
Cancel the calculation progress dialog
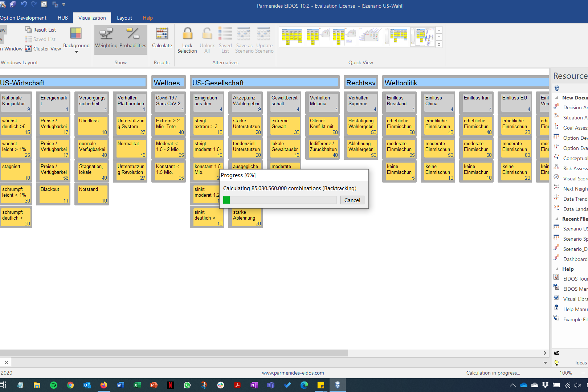pyautogui.click(x=352, y=200)
